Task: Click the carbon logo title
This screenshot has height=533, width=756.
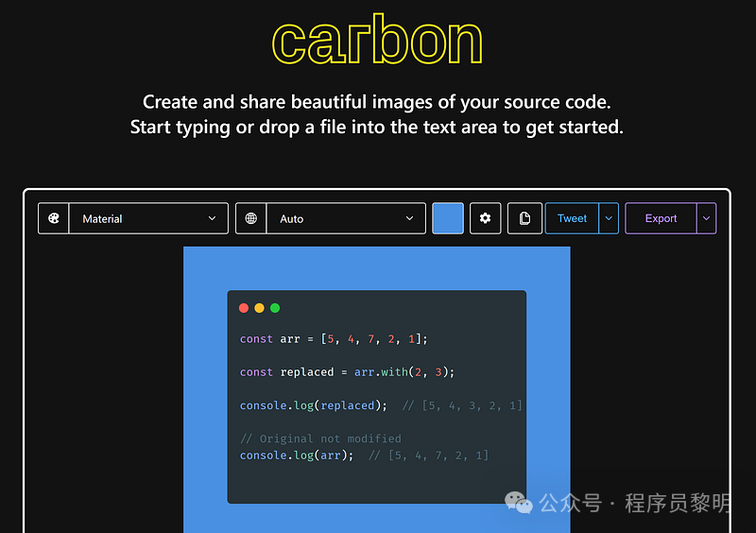Action: coord(377,40)
